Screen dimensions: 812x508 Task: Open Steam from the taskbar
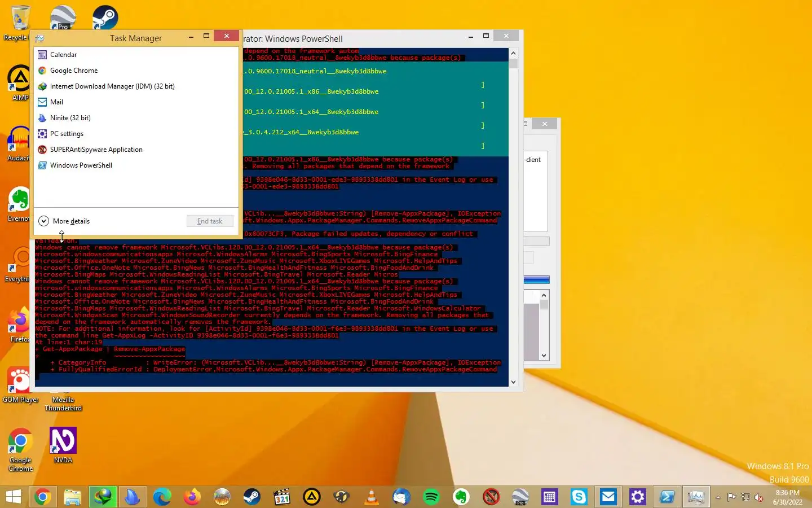tap(252, 497)
